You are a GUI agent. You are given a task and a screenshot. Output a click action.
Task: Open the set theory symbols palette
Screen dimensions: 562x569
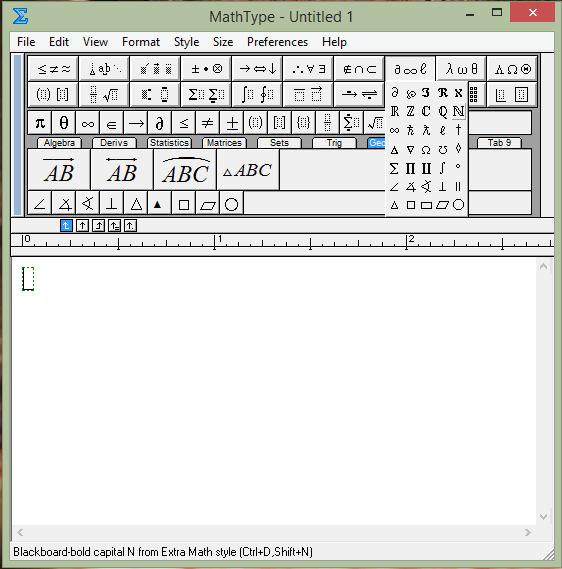click(x=359, y=69)
